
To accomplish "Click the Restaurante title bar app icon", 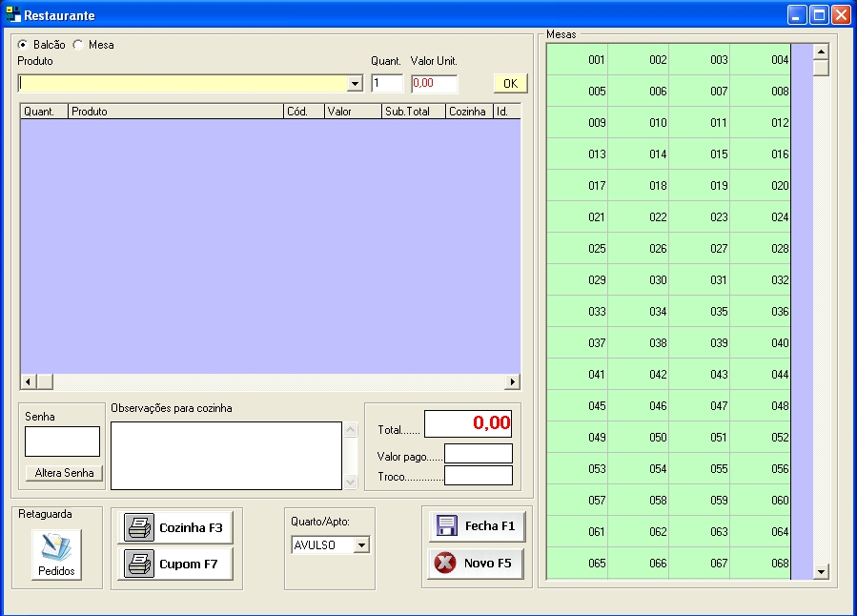I will click(12, 15).
